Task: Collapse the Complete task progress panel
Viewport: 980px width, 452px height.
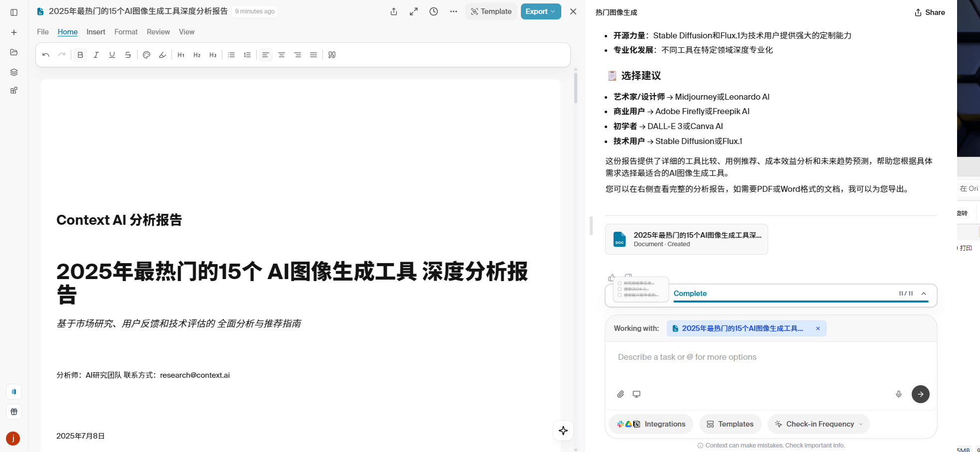Action: (924, 294)
